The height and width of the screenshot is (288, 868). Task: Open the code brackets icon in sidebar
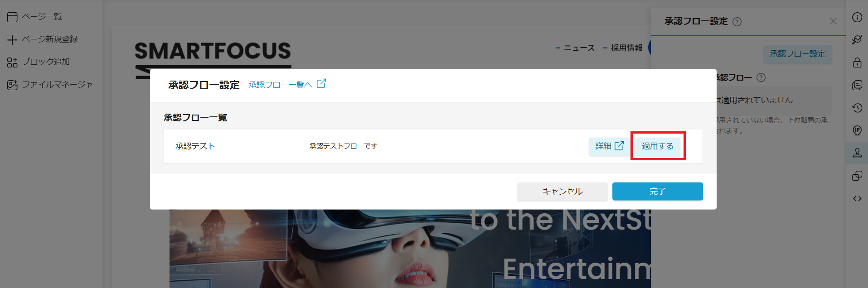pyautogui.click(x=857, y=198)
